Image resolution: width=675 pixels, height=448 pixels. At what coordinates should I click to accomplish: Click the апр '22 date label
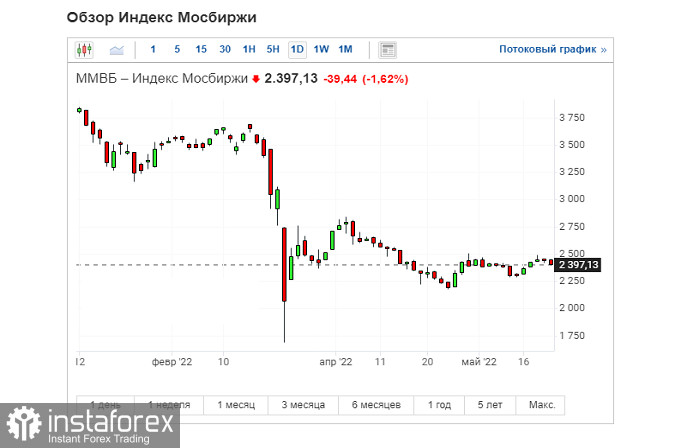336,362
